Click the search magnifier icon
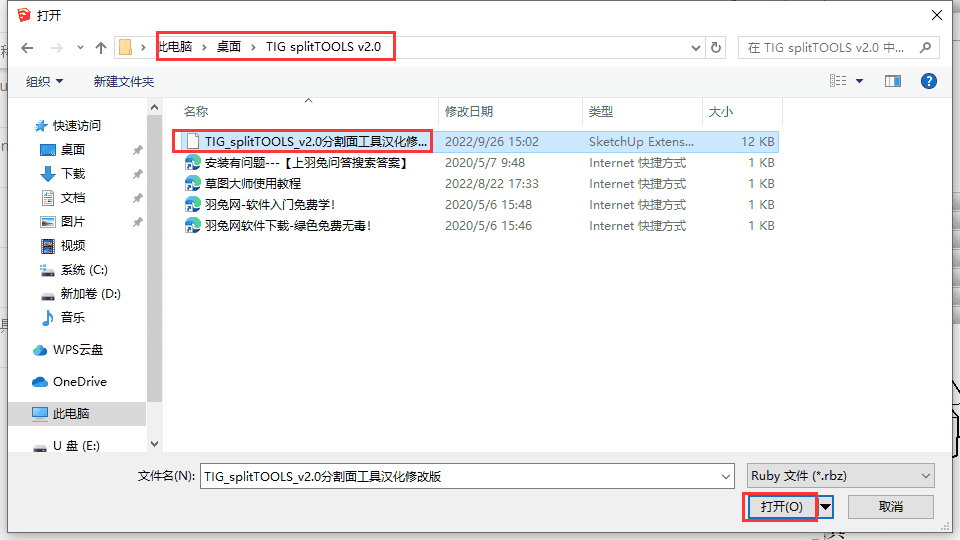Image resolution: width=960 pixels, height=540 pixels. (x=926, y=47)
